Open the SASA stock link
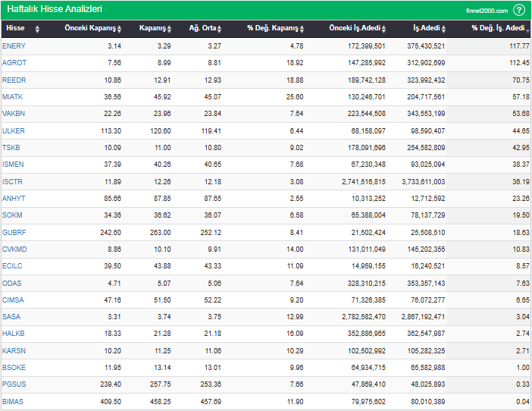The image size is (532, 411). pos(11,317)
